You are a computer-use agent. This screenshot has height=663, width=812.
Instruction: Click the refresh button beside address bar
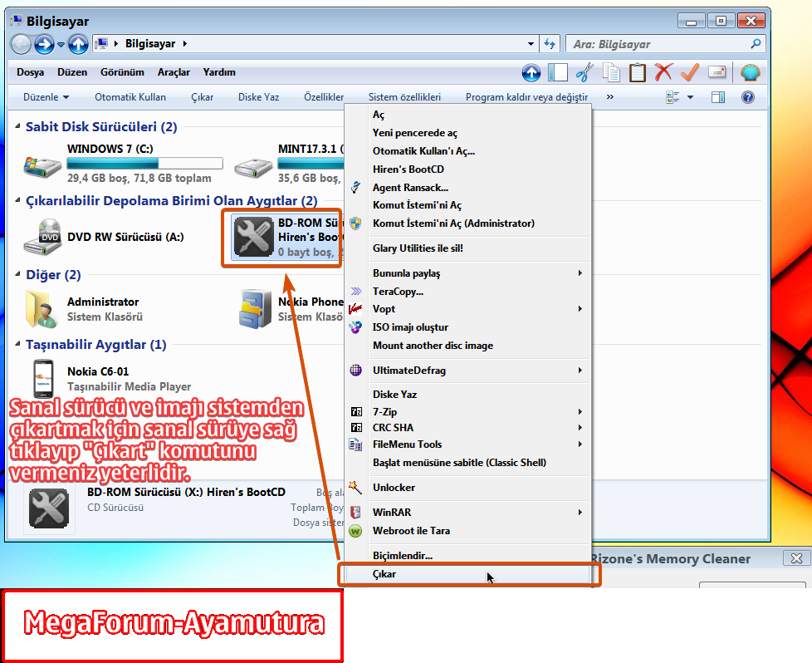(550, 44)
